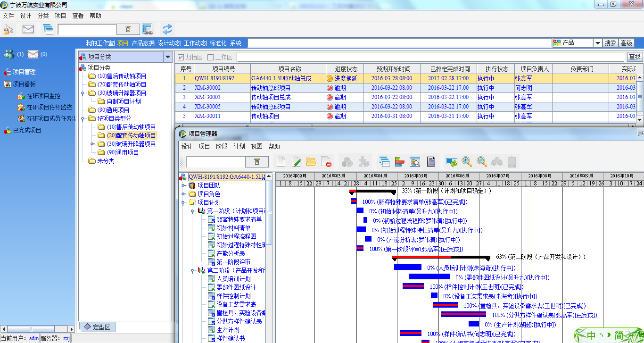The height and width of the screenshot is (343, 644).
Task: Open the mail envelope icon in main toolbar
Action: [x=28, y=29]
